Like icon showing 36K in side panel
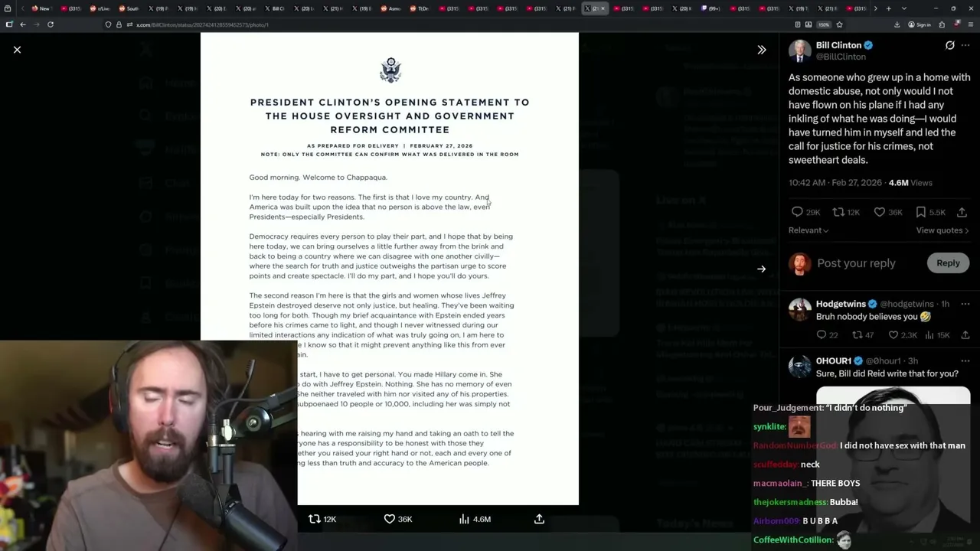This screenshot has height=551, width=980. point(888,212)
